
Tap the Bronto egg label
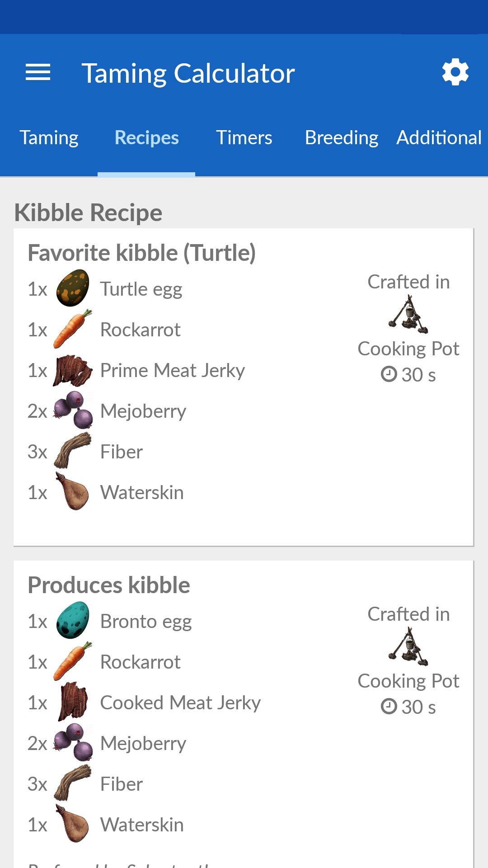146,622
